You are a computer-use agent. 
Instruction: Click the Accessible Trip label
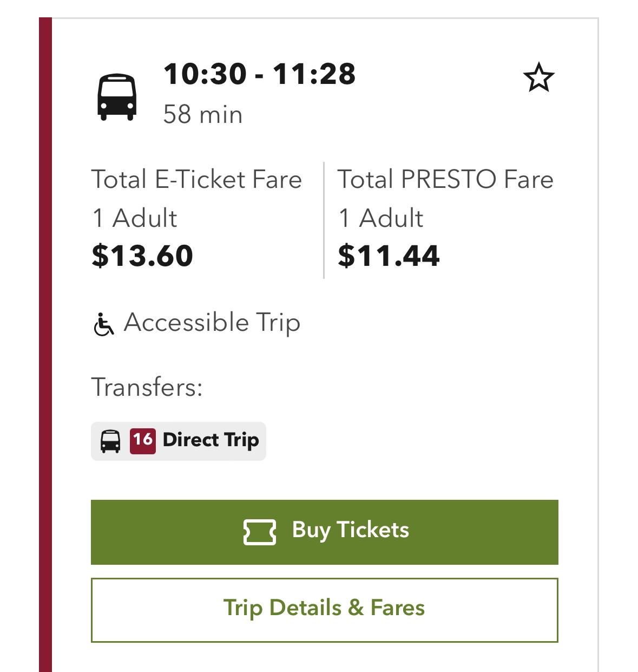point(212,323)
